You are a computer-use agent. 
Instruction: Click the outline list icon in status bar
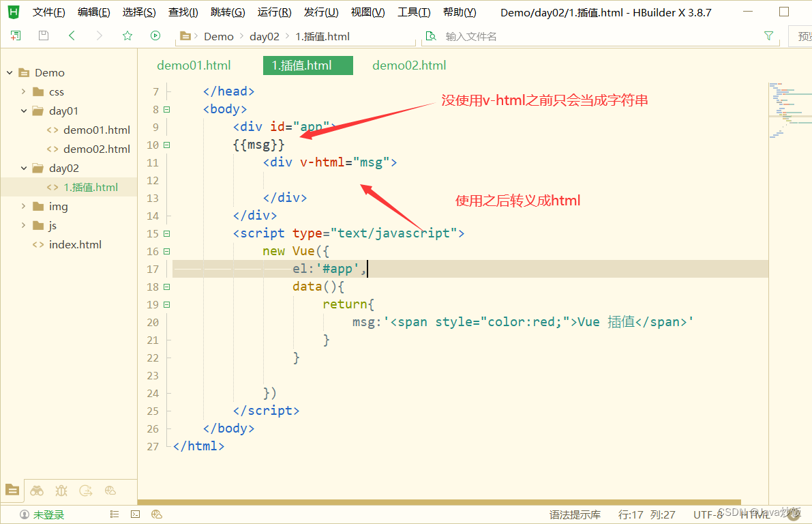pos(115,514)
